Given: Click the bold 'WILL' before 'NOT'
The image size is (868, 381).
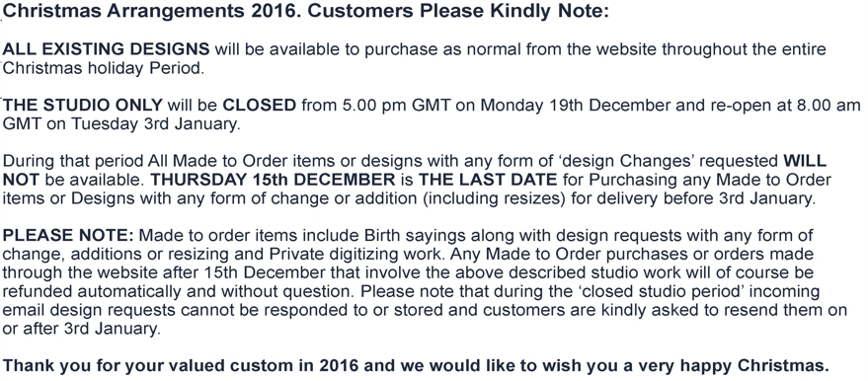Looking at the screenshot, I should coord(805,161).
